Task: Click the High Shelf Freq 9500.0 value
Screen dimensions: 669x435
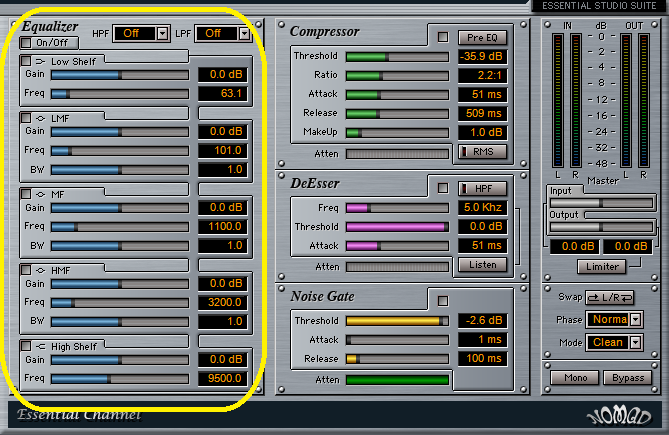Action: [223, 378]
